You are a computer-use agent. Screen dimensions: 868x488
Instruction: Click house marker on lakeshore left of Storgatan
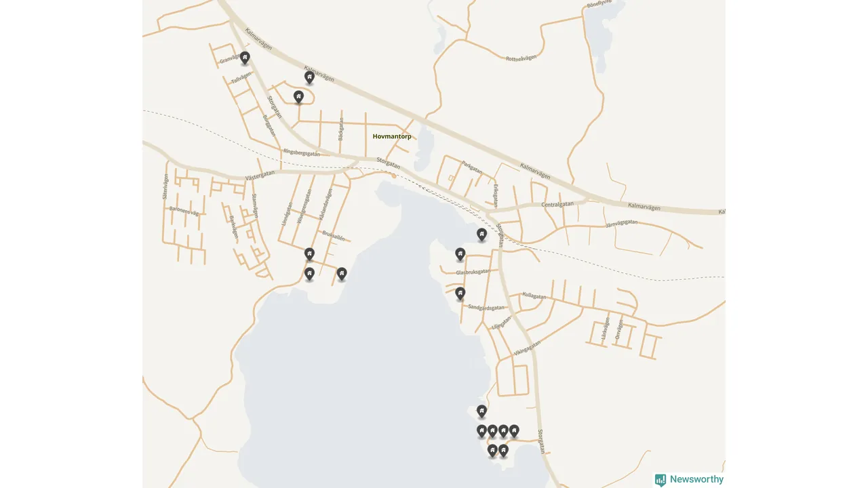pos(481,235)
